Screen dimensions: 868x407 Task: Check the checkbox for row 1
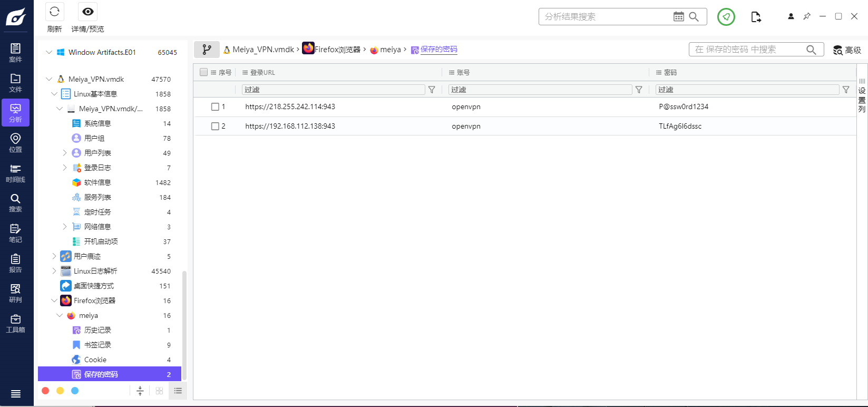215,106
